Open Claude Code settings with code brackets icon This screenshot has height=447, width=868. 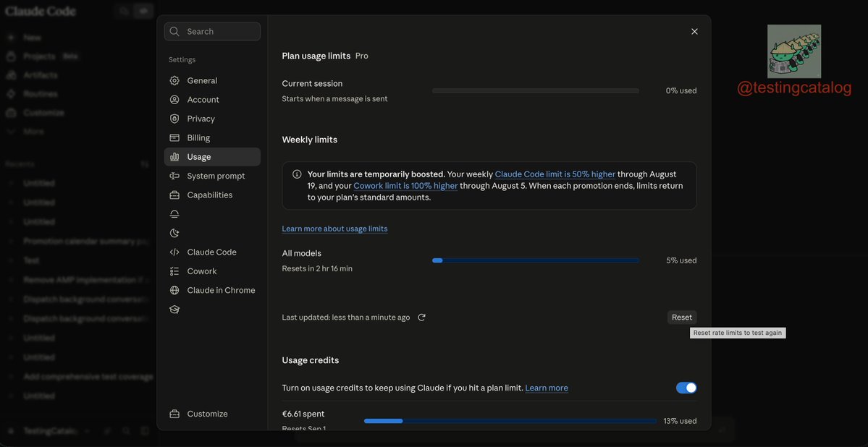(212, 252)
